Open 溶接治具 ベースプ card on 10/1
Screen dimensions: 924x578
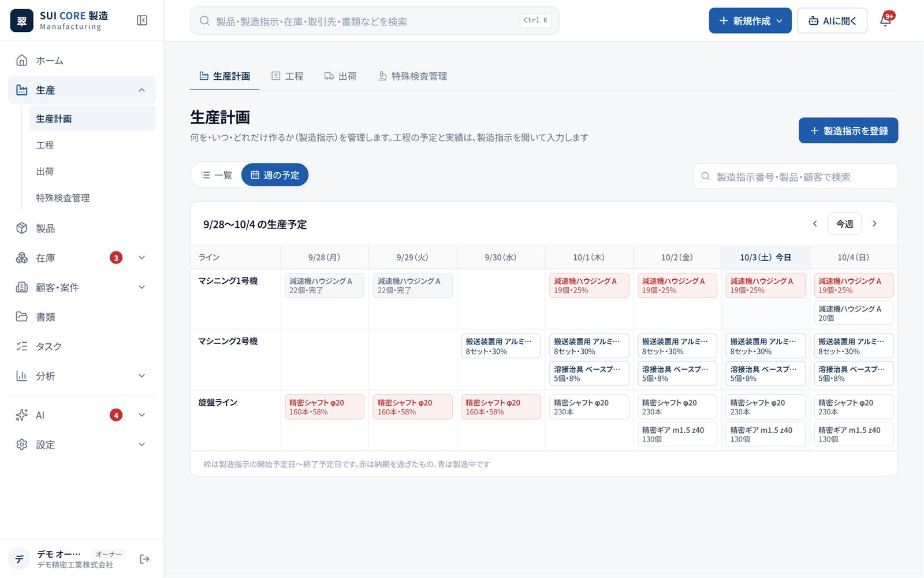589,373
